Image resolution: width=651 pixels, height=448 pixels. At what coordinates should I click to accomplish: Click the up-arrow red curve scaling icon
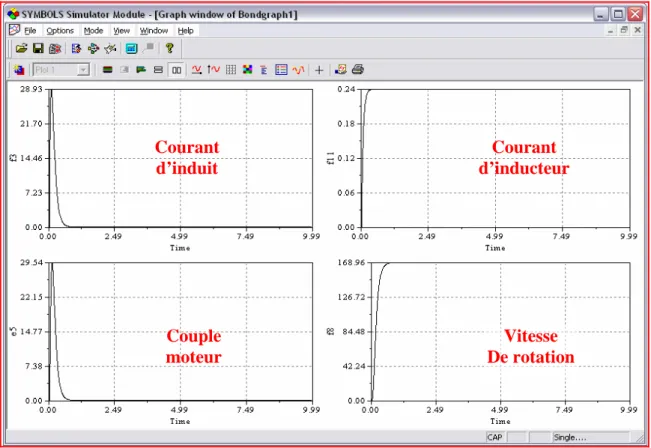213,70
